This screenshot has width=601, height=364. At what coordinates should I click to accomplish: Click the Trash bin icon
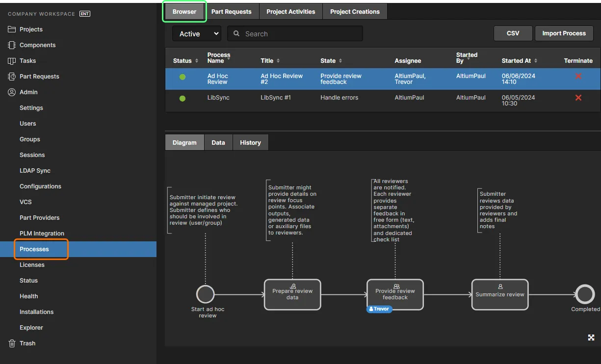12,343
